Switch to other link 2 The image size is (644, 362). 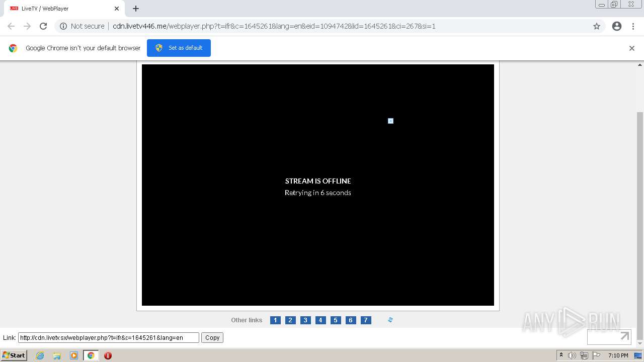[x=290, y=320]
